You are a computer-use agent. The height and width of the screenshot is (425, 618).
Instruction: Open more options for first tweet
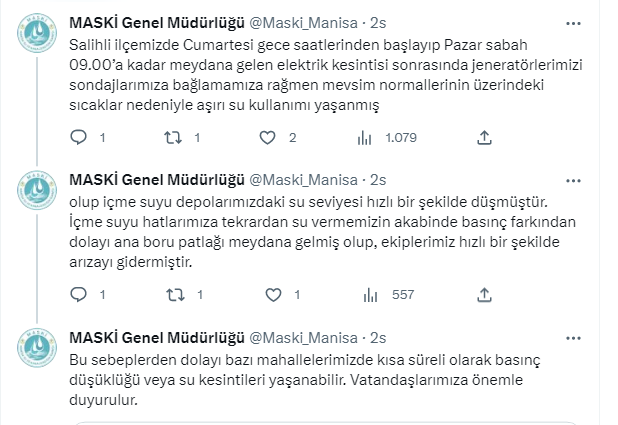point(573,24)
